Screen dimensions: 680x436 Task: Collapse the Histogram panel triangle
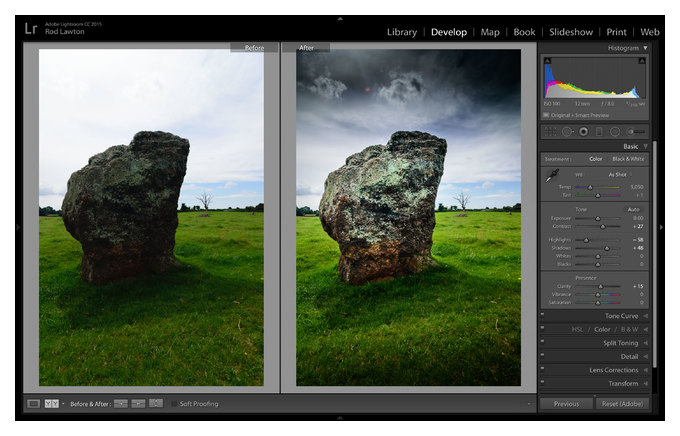coord(645,48)
